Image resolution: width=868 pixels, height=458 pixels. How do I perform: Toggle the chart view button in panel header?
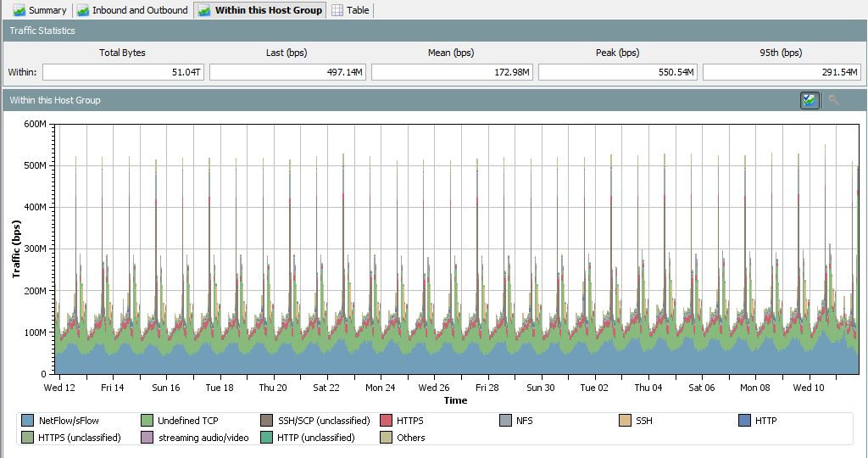click(810, 100)
